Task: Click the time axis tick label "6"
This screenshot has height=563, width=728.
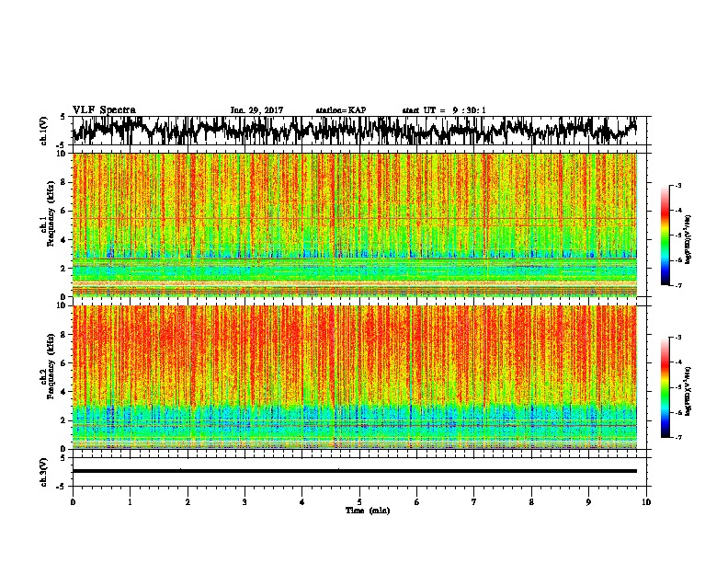Action: [x=417, y=502]
